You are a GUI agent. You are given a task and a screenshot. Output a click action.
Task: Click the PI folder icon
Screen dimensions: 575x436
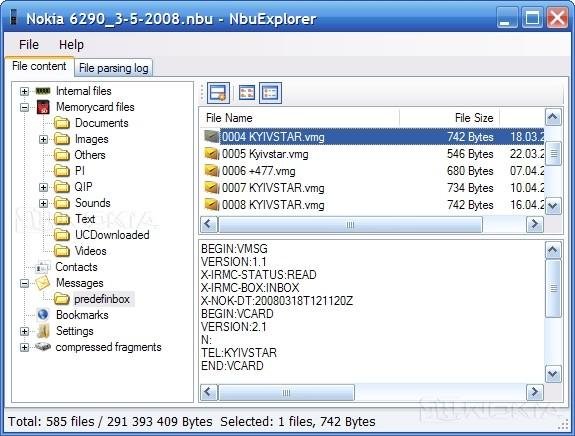(62, 171)
